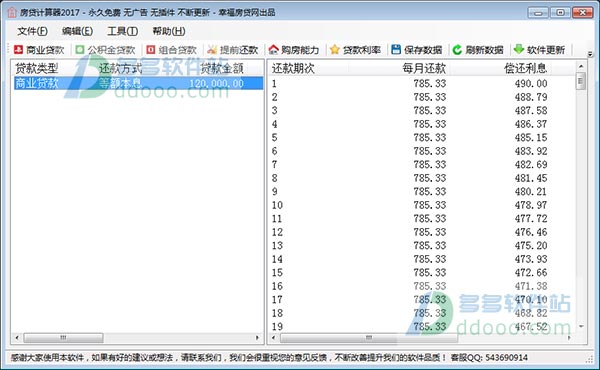Click the 保存数据 floppy disk icon
Screen dimensions: 600x370
pos(396,49)
